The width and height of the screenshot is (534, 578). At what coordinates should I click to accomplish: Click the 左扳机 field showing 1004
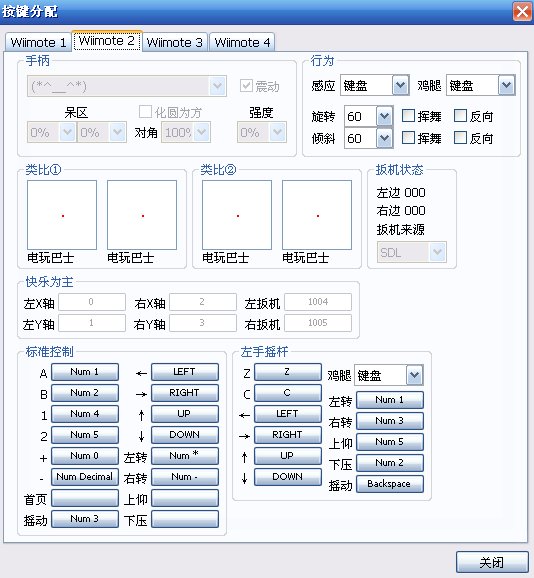pyautogui.click(x=318, y=302)
